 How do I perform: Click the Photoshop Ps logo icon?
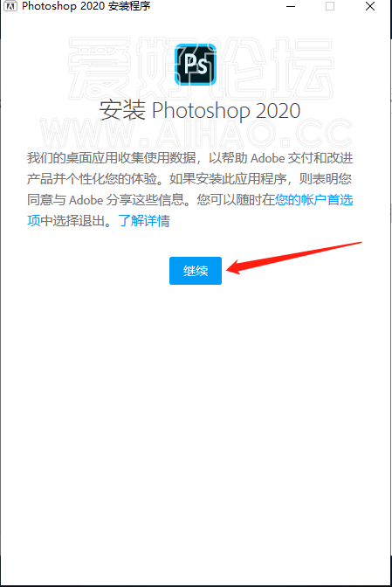point(196,65)
